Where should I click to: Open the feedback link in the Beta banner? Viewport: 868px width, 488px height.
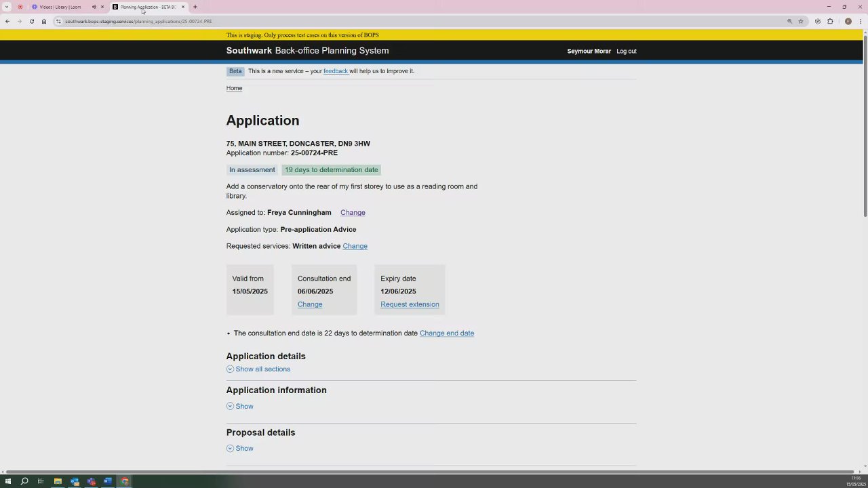click(336, 71)
